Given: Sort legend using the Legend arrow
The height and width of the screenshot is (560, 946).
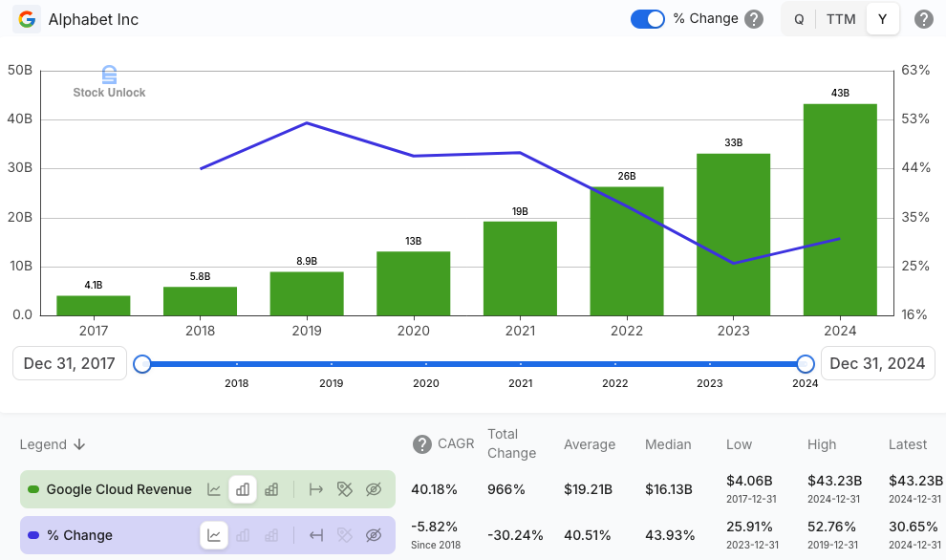Looking at the screenshot, I should [x=79, y=444].
